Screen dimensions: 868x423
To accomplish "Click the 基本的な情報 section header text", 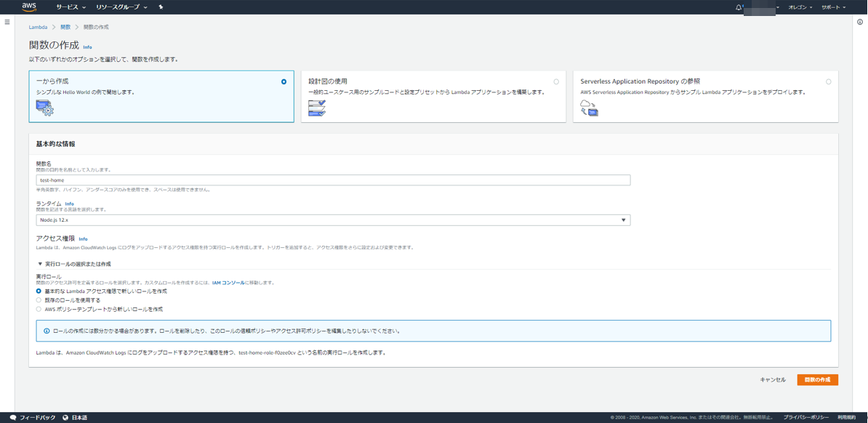I will click(55, 144).
